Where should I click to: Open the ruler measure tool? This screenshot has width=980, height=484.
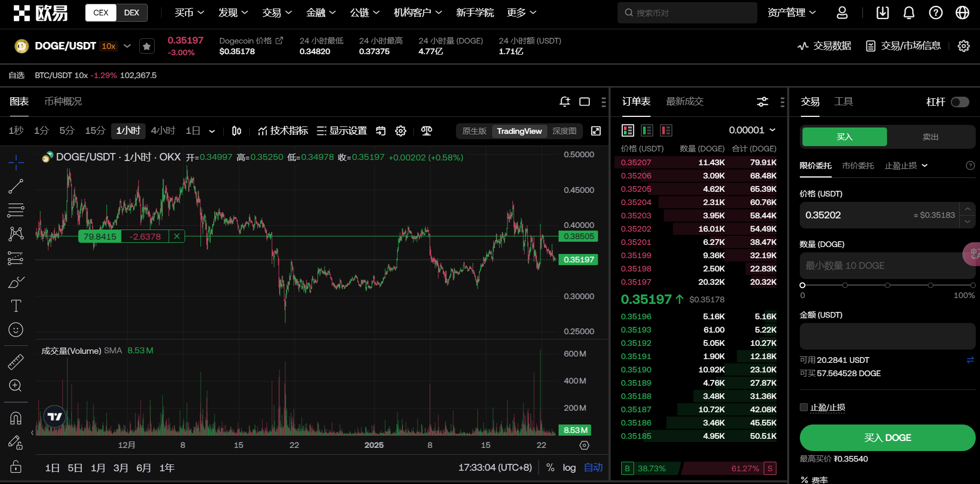pos(16,362)
